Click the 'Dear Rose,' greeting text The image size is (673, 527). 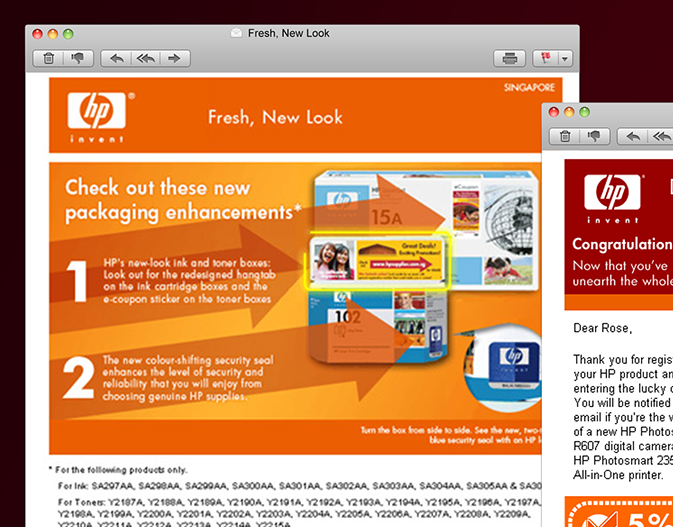point(603,328)
